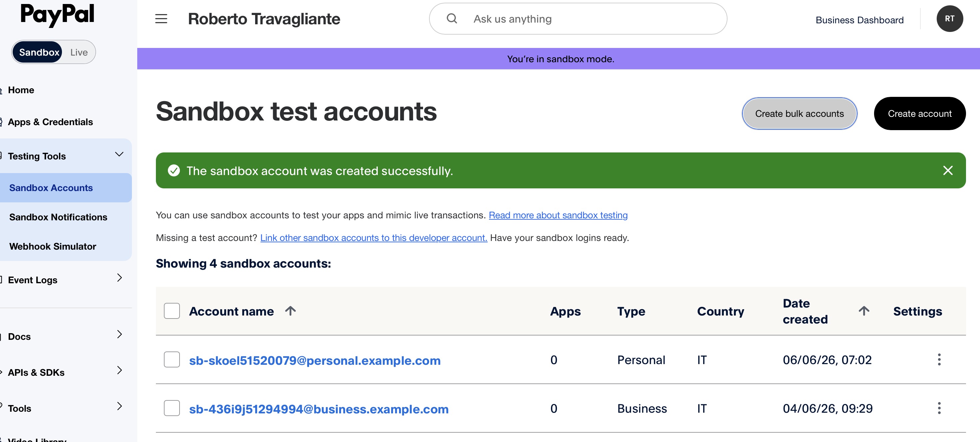Open sb-436i9j51294994@business.example.com account
This screenshot has height=442, width=980.
point(319,409)
